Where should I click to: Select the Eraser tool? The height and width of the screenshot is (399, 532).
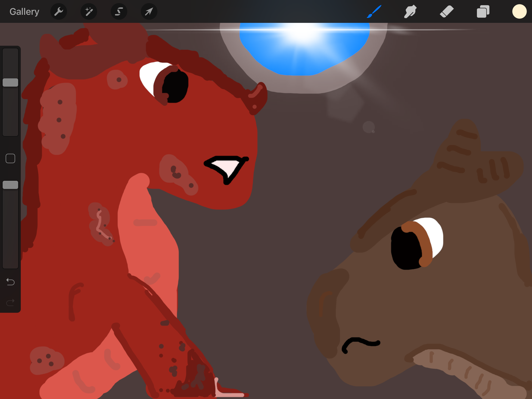(x=447, y=12)
